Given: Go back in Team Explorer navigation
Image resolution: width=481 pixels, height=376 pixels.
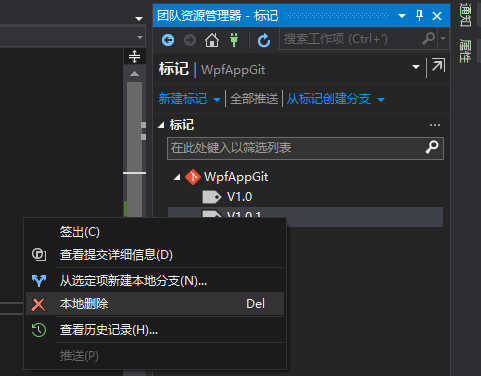Looking at the screenshot, I should [168, 40].
